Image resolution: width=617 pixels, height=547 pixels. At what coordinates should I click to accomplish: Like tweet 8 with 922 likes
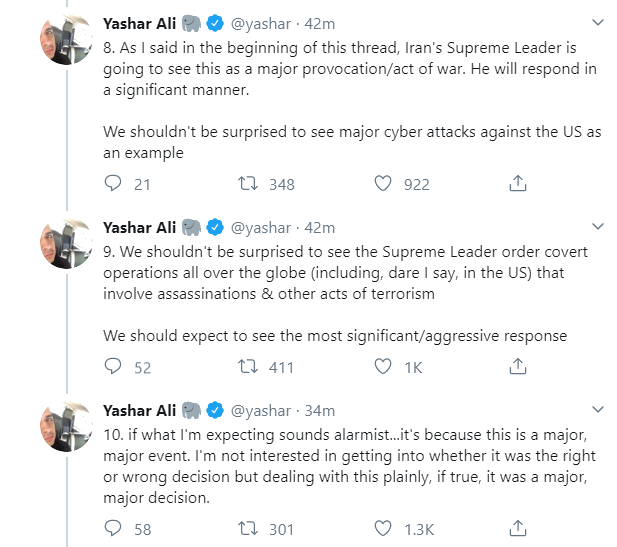point(382,184)
